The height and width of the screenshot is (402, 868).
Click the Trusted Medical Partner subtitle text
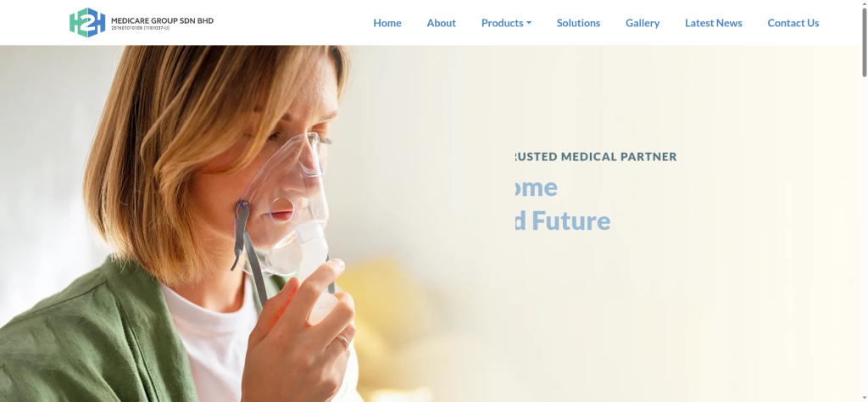pyautogui.click(x=596, y=157)
